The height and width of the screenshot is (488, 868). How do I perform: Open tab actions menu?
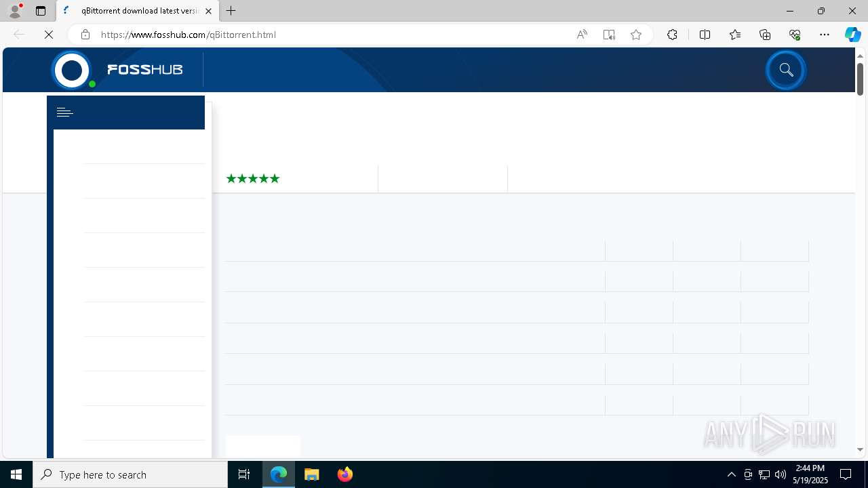(41, 11)
